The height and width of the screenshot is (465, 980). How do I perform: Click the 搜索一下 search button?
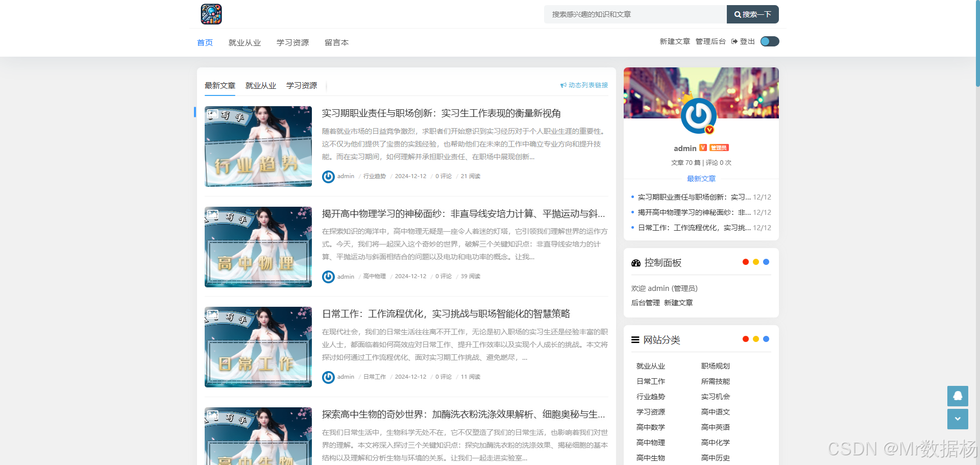tap(752, 14)
